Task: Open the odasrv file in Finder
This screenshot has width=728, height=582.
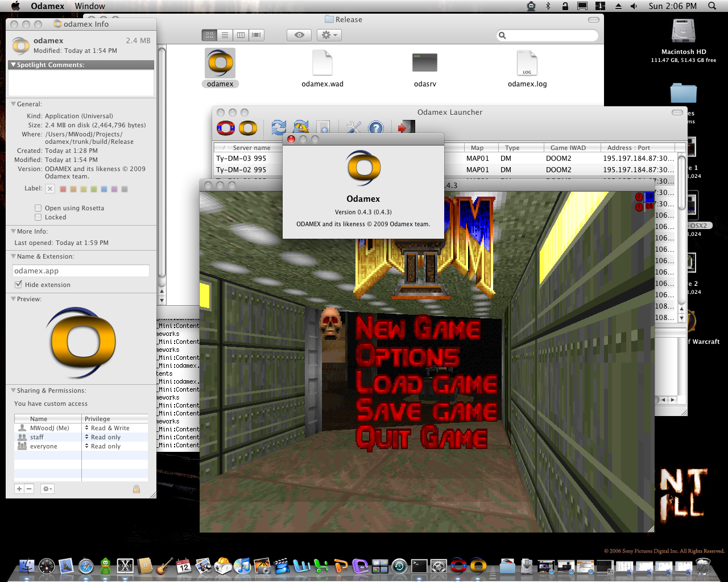Action: pos(424,63)
